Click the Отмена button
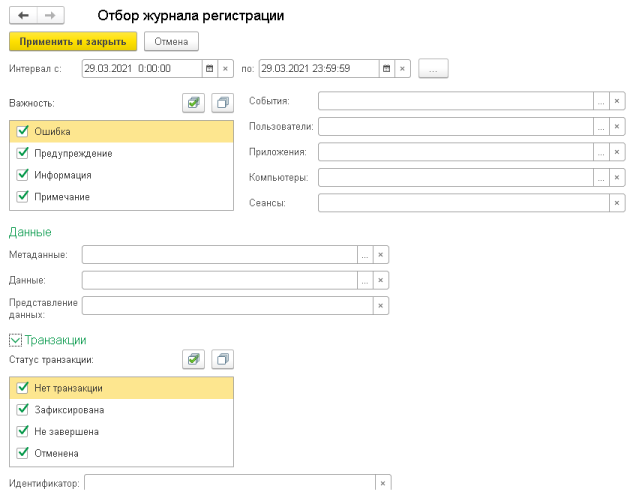The image size is (637, 499). tap(171, 41)
